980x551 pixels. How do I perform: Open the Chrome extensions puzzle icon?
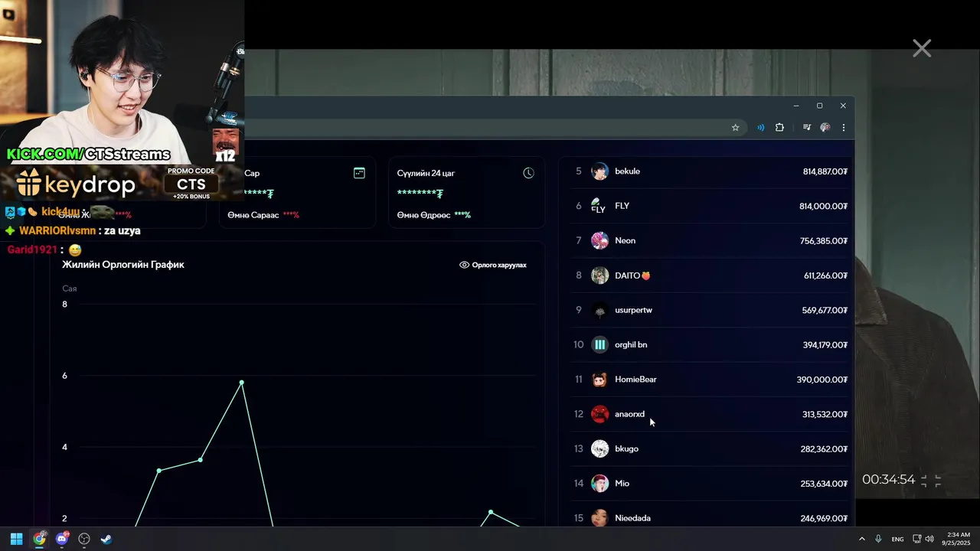[x=779, y=128]
